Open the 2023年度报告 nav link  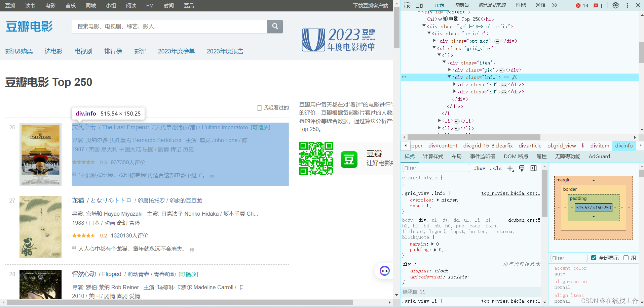tap(225, 51)
